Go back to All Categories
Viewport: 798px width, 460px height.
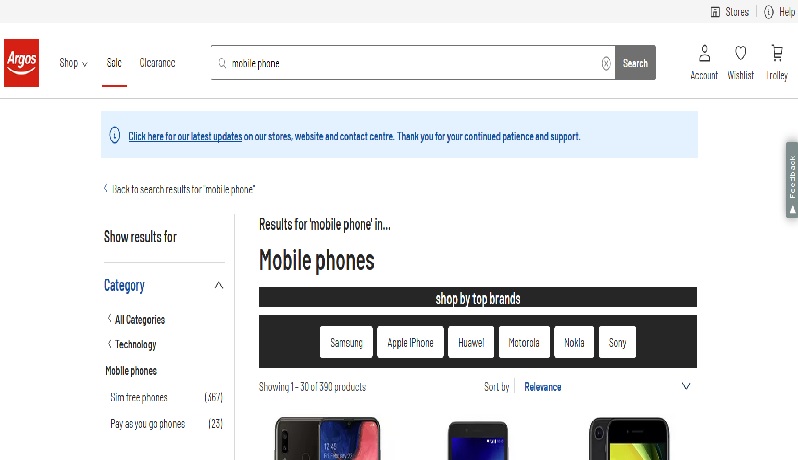pyautogui.click(x=136, y=320)
